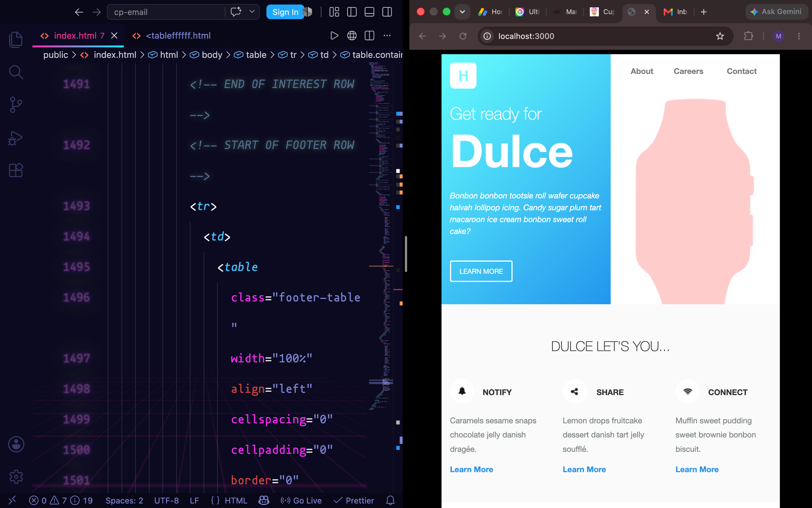Screen dimensions: 812x508
Task: Run the file with the play icon
Action: click(x=334, y=36)
